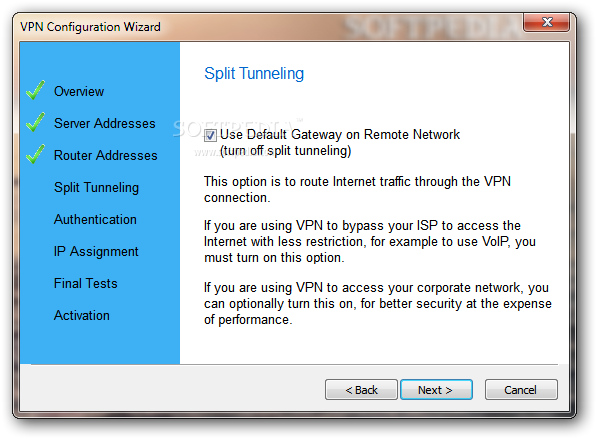Click the green checkmark beside Router Addresses
This screenshot has height=439, width=597.
point(35,154)
